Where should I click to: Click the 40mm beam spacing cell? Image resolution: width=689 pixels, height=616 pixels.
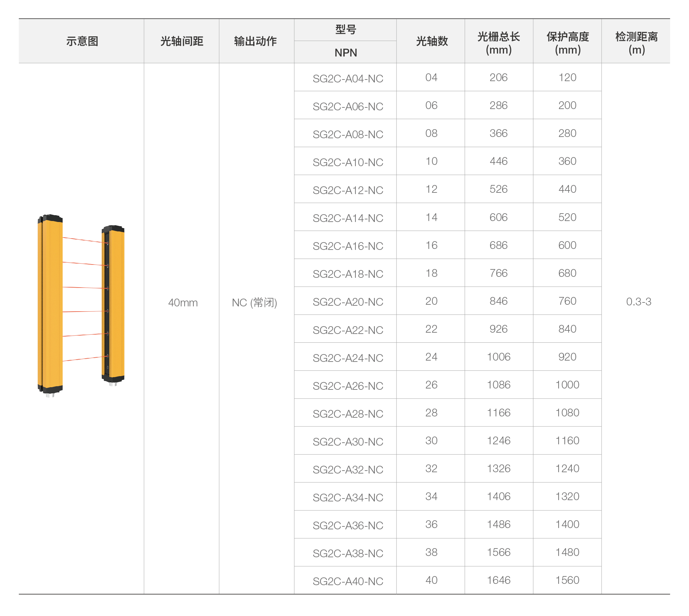tap(183, 302)
